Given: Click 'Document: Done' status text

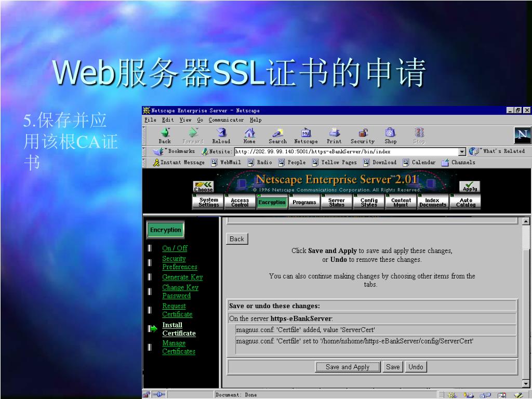Looking at the screenshot, I should click(236, 395).
